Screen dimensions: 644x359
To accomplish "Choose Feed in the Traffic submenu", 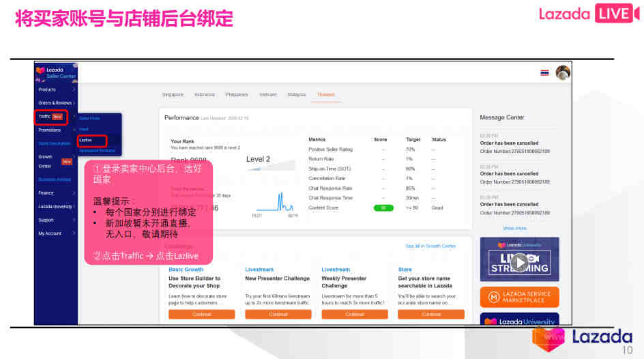I will pyautogui.click(x=84, y=129).
